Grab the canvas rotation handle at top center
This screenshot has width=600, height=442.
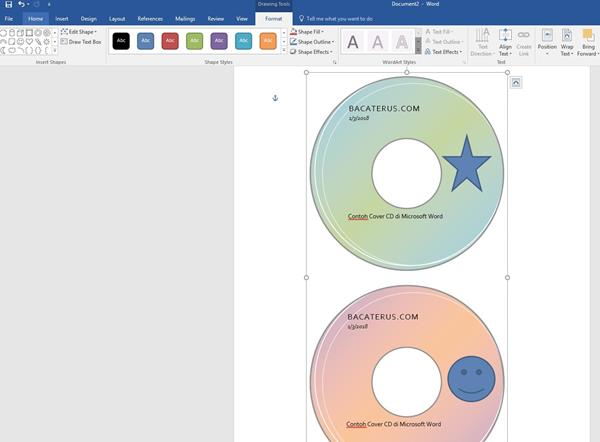click(x=407, y=72)
